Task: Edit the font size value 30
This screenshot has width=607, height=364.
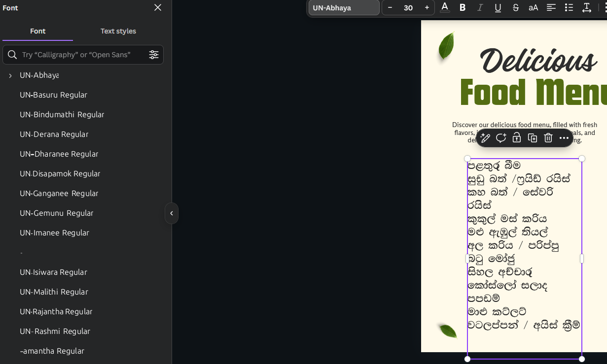Action: pos(408,8)
